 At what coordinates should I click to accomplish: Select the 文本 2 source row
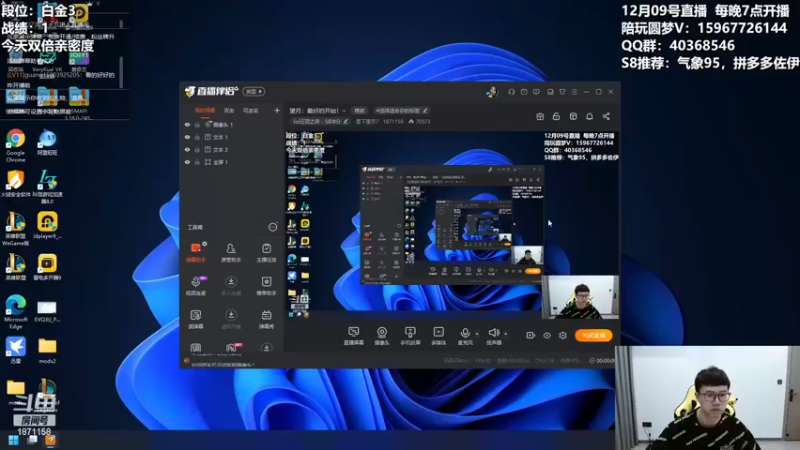click(x=232, y=149)
